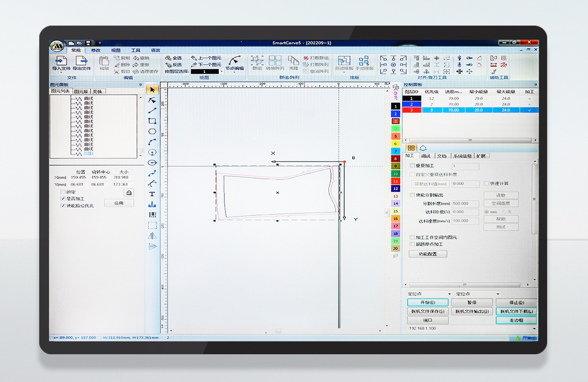
Task: Toggle the 使能分割输出 checkbox
Action: tap(412, 195)
